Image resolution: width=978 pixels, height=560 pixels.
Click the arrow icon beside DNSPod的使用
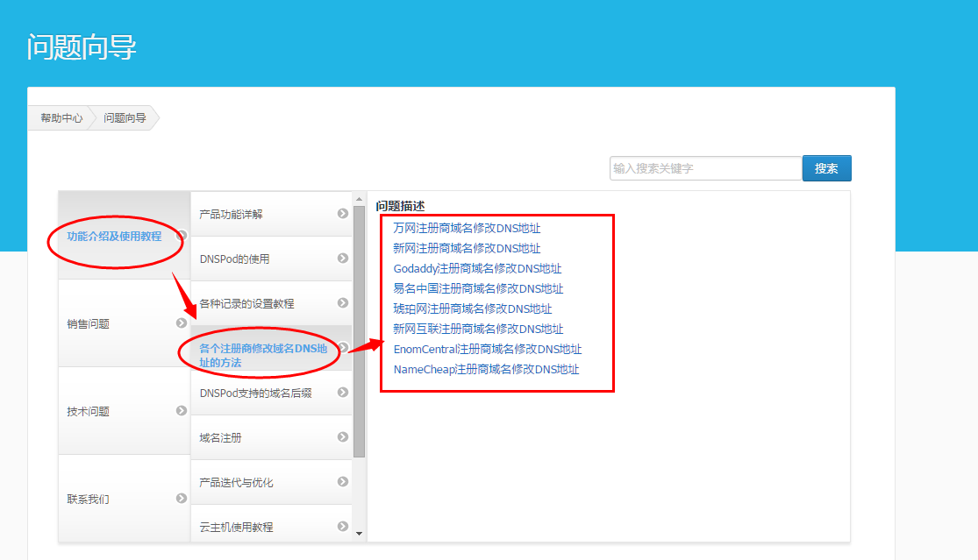(x=344, y=258)
